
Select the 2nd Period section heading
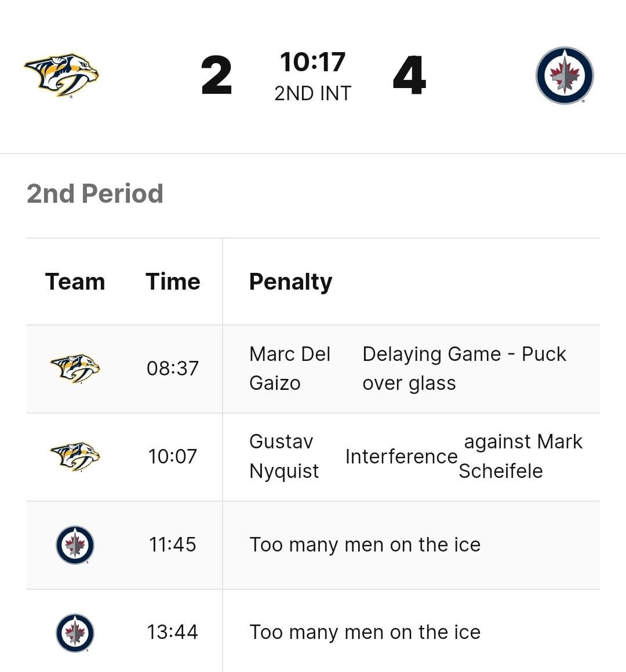pos(95,193)
